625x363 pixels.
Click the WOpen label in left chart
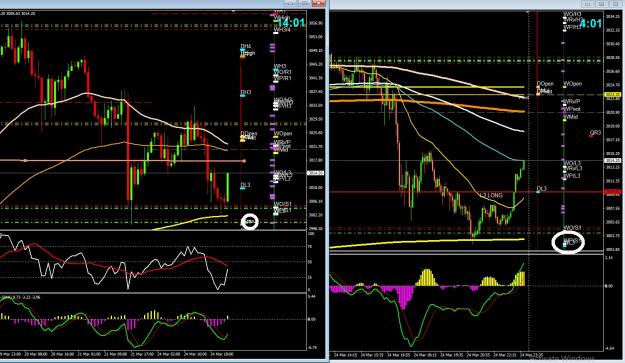(283, 133)
